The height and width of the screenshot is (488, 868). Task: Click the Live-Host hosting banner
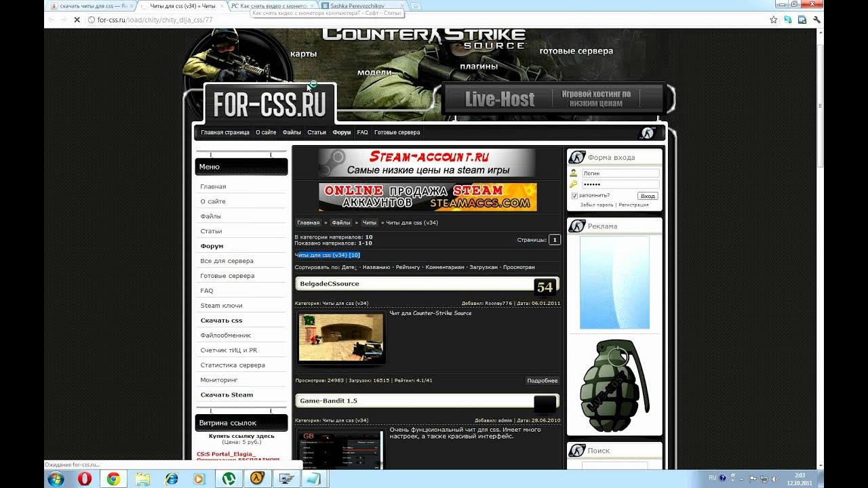(x=553, y=100)
